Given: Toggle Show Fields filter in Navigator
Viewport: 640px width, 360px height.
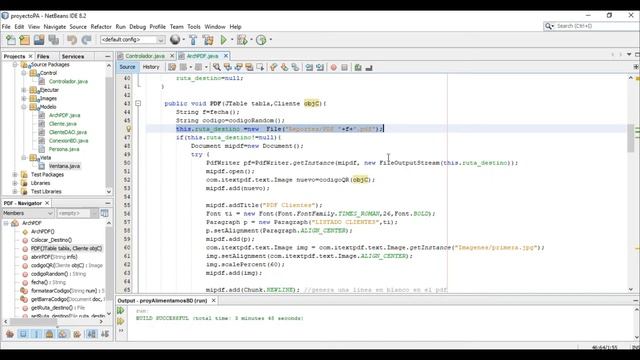Looking at the screenshot, I should [x=23, y=334].
